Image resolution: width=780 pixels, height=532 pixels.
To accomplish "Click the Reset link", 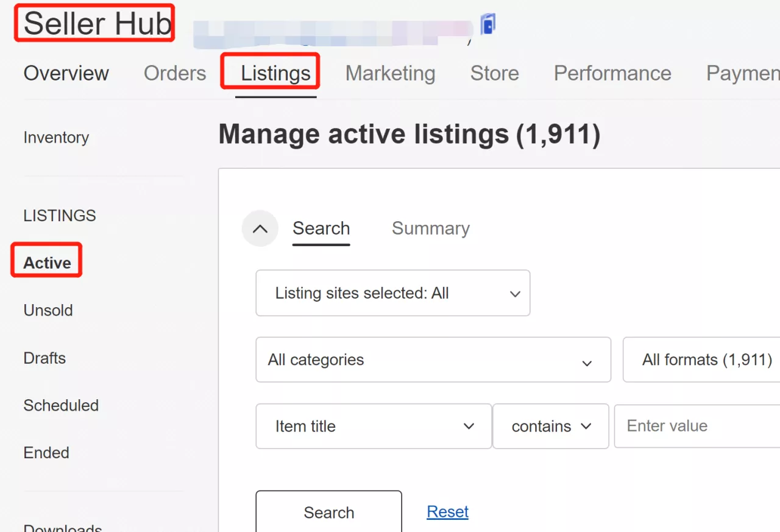I will 447,512.
